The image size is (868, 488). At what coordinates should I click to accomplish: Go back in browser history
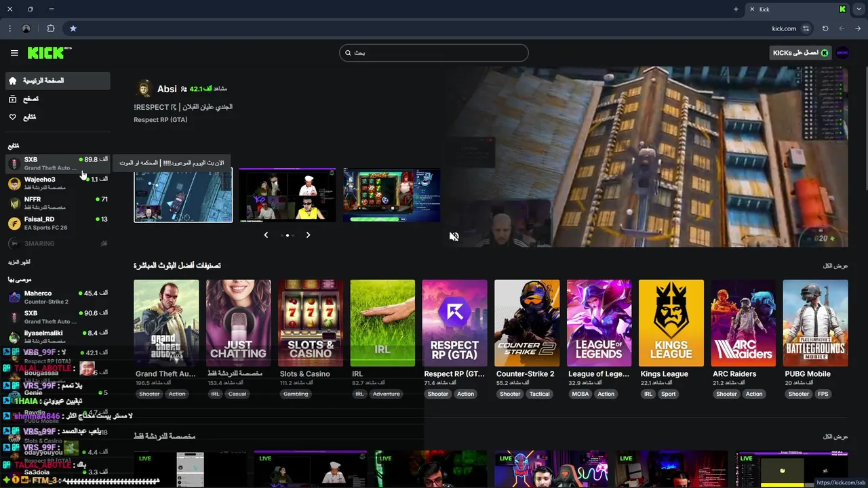[859, 28]
